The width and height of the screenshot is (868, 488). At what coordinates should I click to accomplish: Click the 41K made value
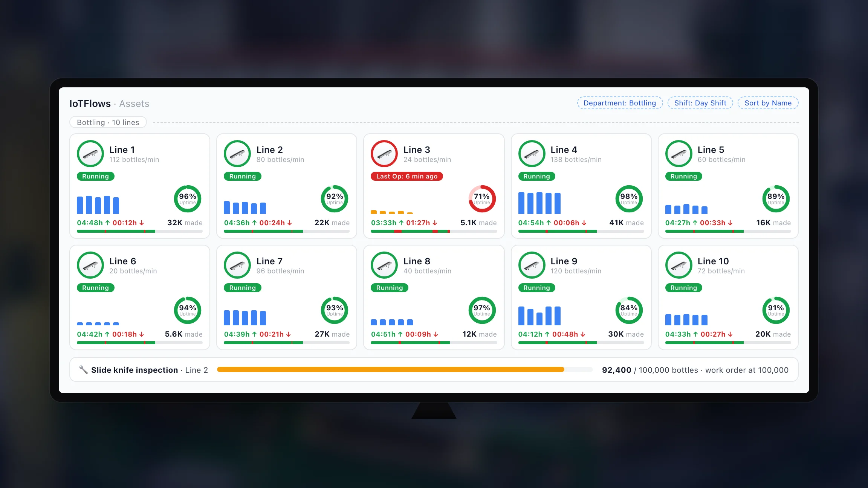click(x=627, y=223)
